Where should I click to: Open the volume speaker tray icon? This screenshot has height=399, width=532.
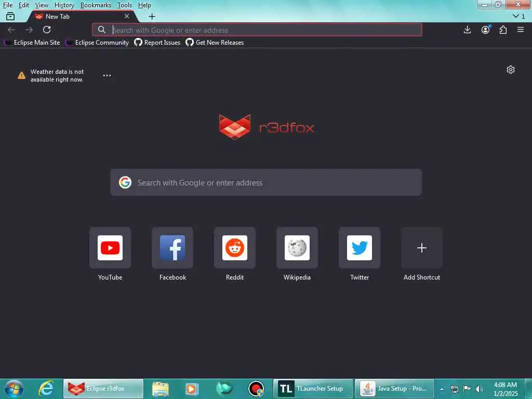[x=480, y=389]
